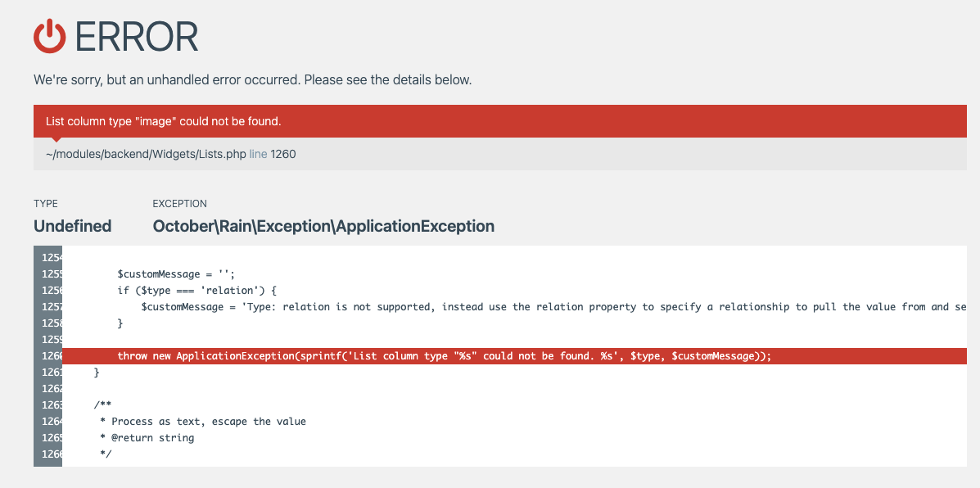Click the '*/' comment closing line
Image resolution: width=980 pixels, height=488 pixels.
click(x=106, y=454)
